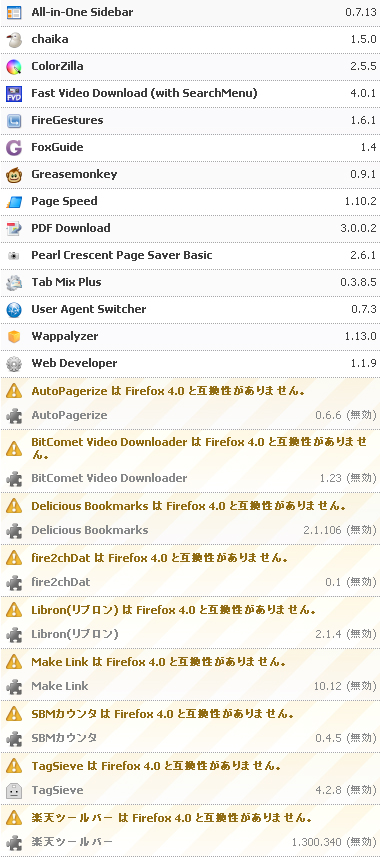Screen dimensions: 380x857
Task: Click the TagSieve add-on icon
Action: [x=14, y=790]
